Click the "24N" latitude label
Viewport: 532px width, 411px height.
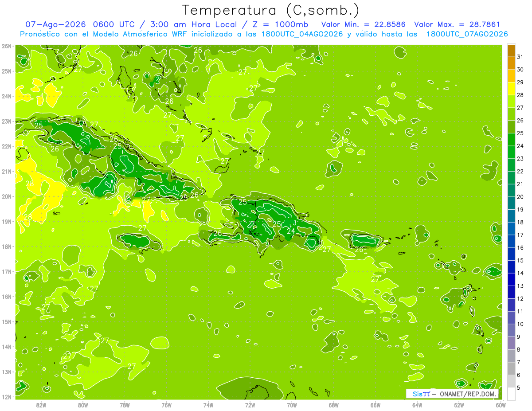6,96
